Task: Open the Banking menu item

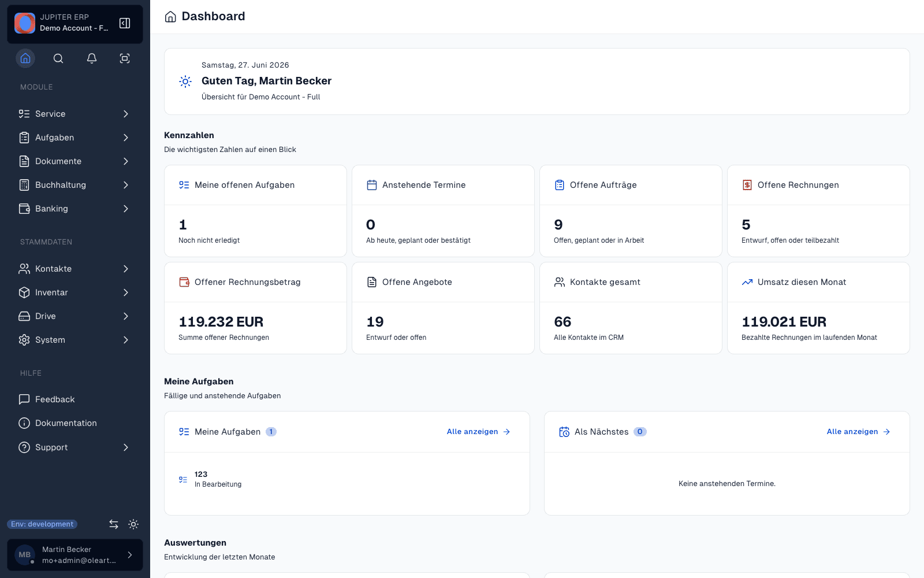Action: pyautogui.click(x=75, y=209)
